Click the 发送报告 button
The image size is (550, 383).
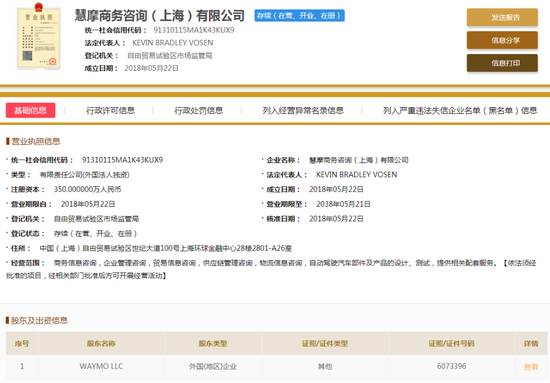pos(502,17)
